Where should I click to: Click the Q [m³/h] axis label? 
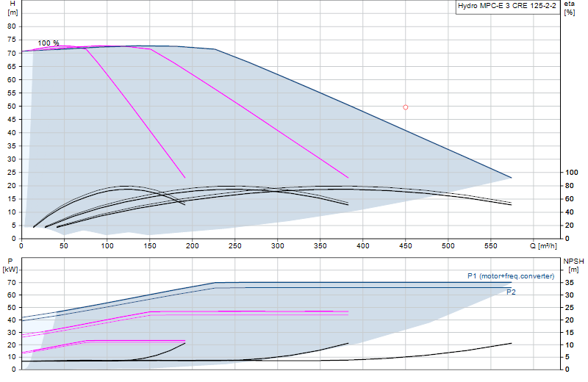point(543,246)
